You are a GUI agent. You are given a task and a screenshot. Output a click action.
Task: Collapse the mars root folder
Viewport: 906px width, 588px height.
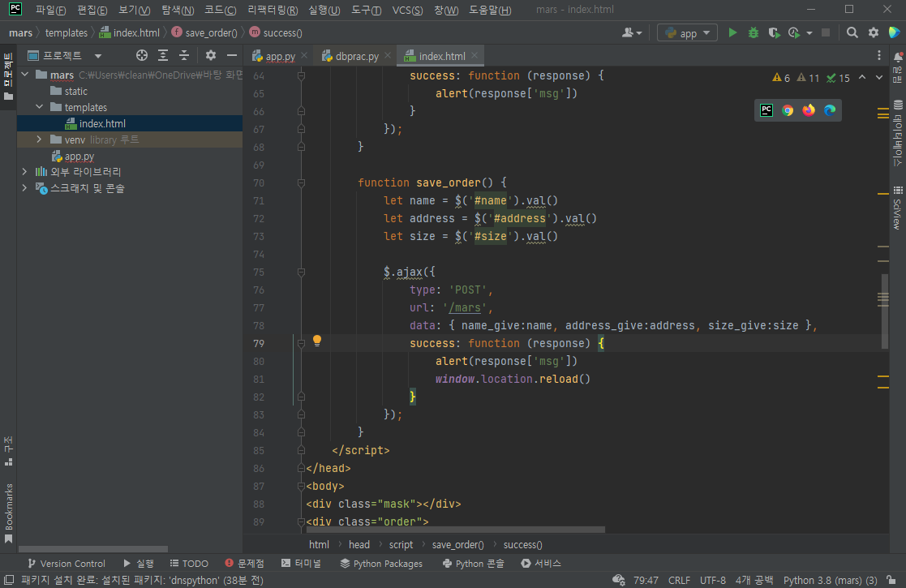click(x=25, y=75)
